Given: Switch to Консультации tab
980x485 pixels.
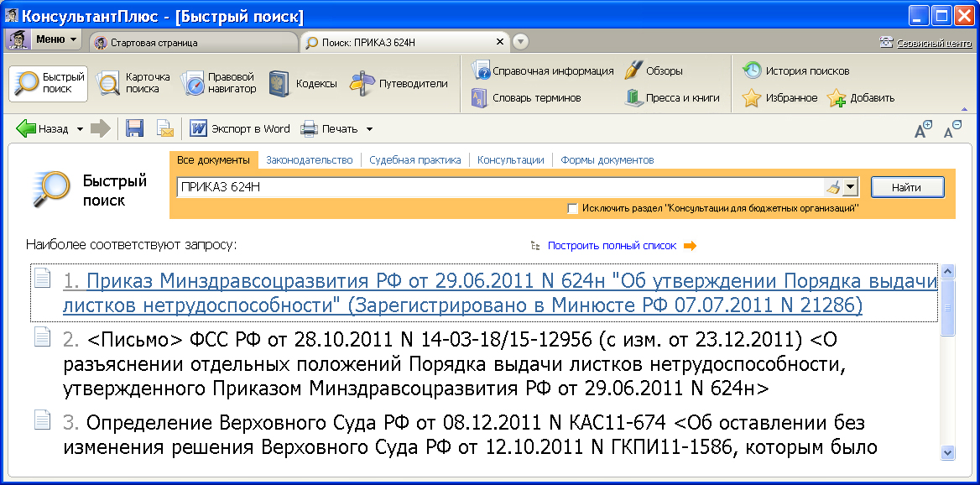Looking at the screenshot, I should tap(511, 160).
